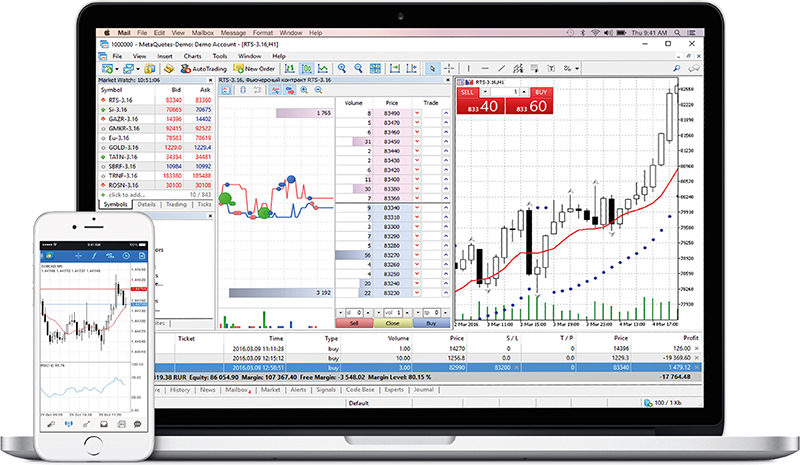Select the text label tool
Screen dimensions: 800x465
[551, 68]
